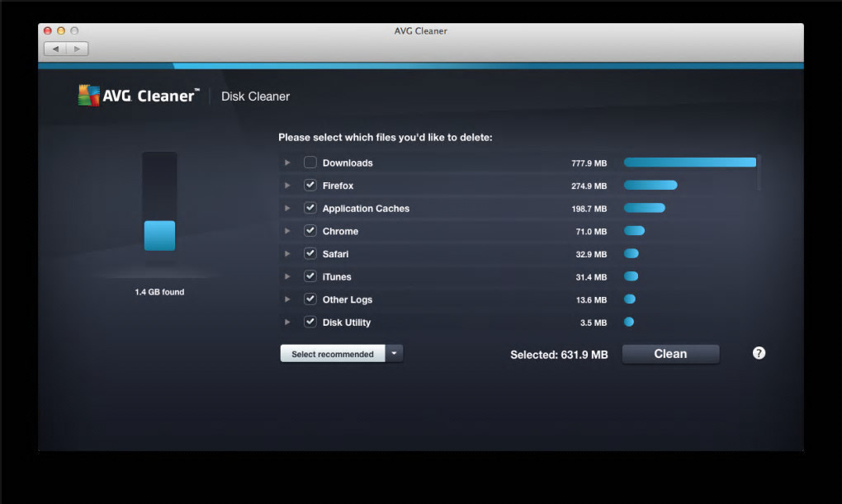Click the Disk Utility label
842x504 pixels.
pyautogui.click(x=347, y=323)
